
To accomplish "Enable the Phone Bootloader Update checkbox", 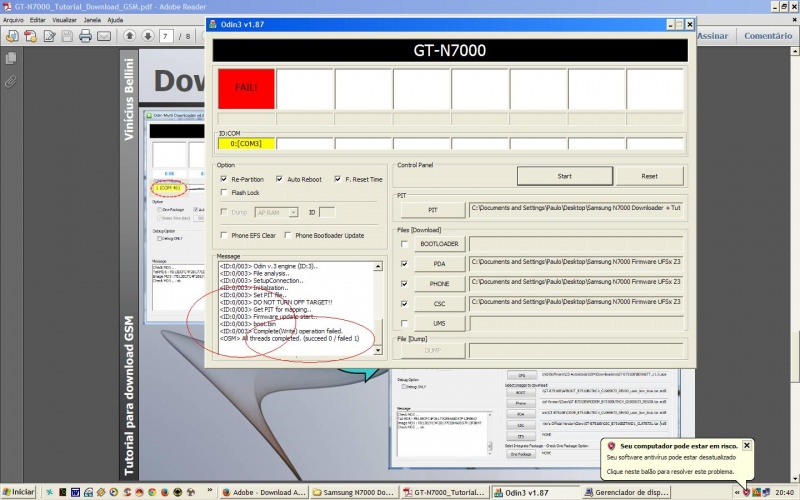I will [x=288, y=235].
